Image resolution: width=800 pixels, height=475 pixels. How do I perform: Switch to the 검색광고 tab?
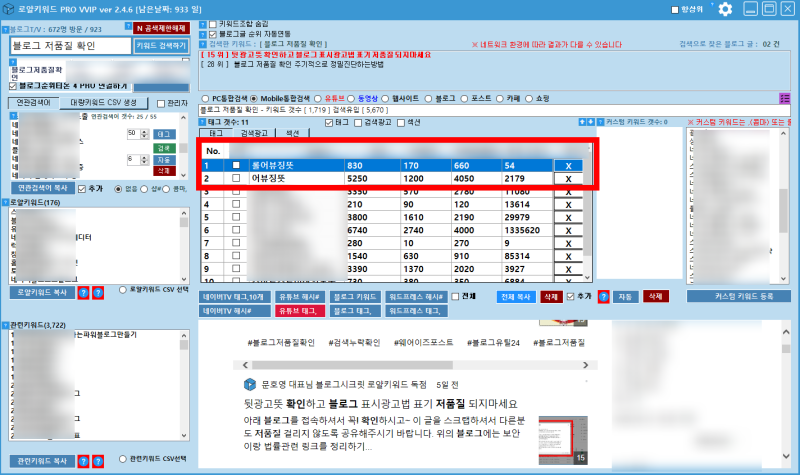[x=254, y=133]
